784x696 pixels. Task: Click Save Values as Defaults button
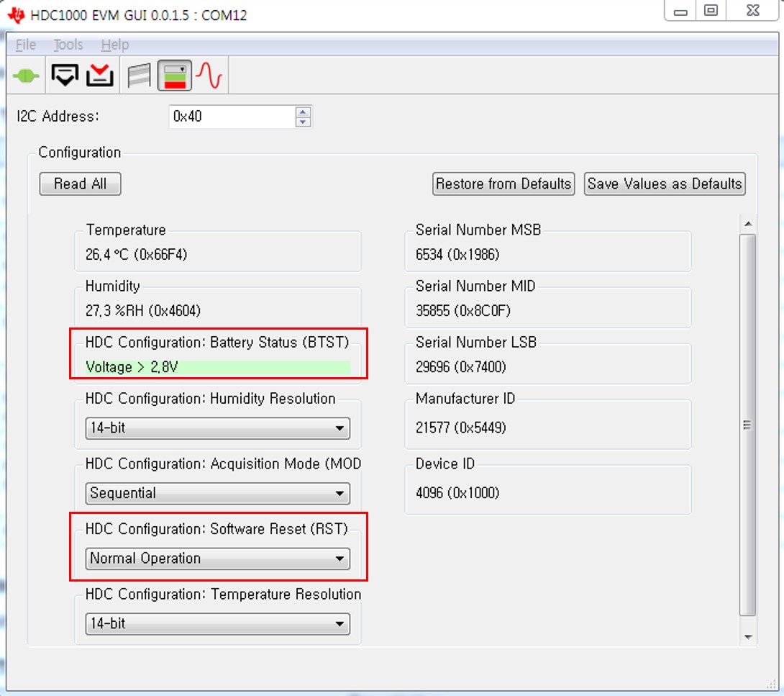665,184
